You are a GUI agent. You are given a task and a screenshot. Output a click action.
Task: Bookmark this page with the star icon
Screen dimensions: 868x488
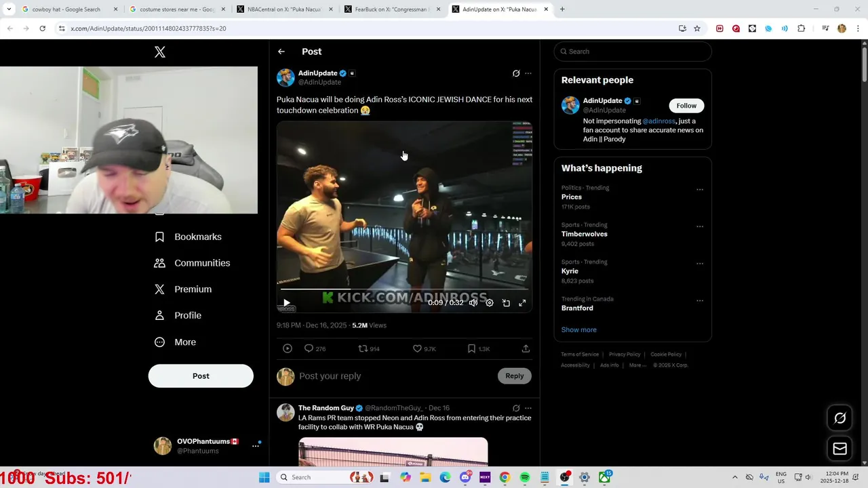point(697,28)
